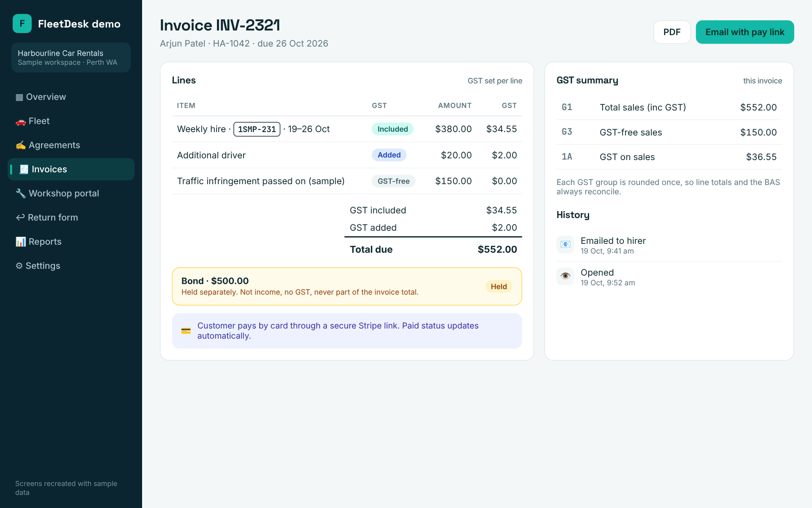Click the G1 Total sales row label

pos(643,108)
